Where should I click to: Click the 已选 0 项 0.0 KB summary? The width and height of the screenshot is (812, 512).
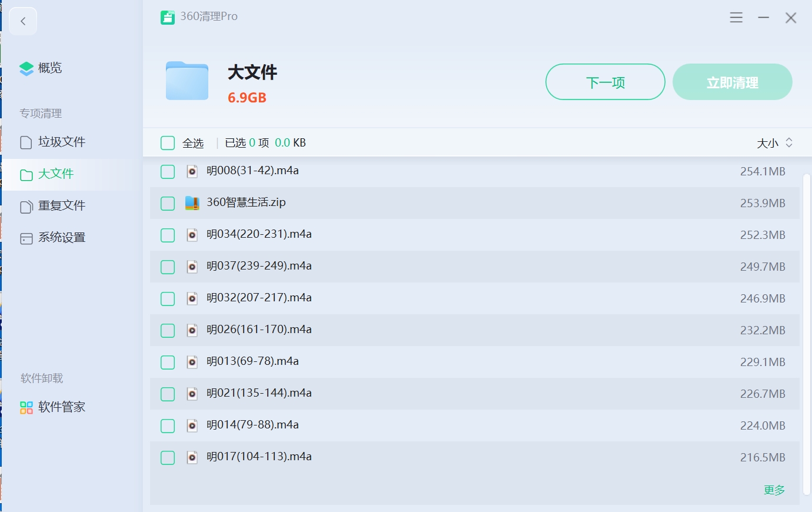[265, 143]
